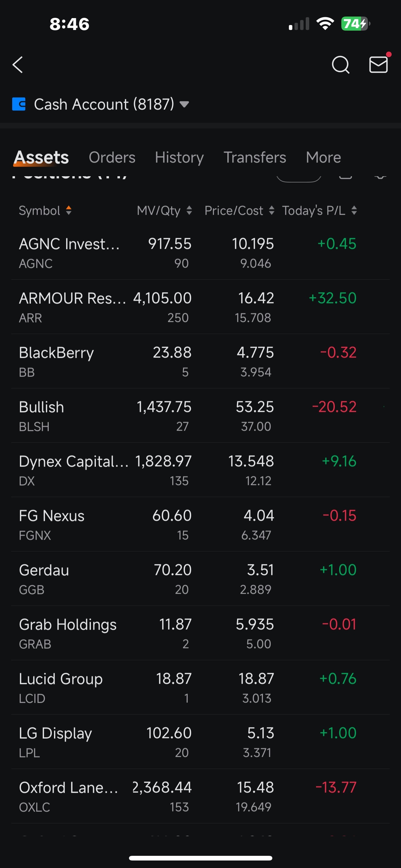This screenshot has width=401, height=868.
Task: Open the More tab
Action: click(x=323, y=157)
